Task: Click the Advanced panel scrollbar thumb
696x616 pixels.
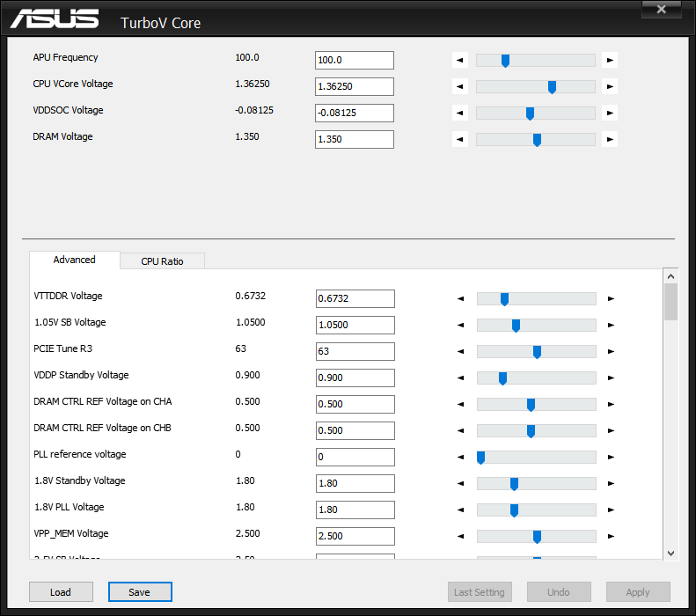Action: pyautogui.click(x=670, y=302)
